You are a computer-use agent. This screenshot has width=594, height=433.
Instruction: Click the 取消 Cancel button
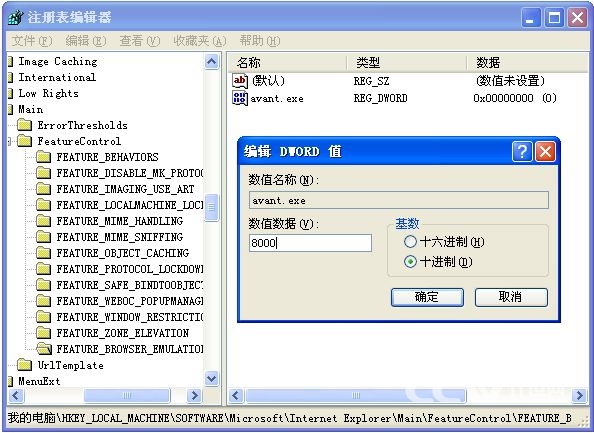(x=511, y=297)
